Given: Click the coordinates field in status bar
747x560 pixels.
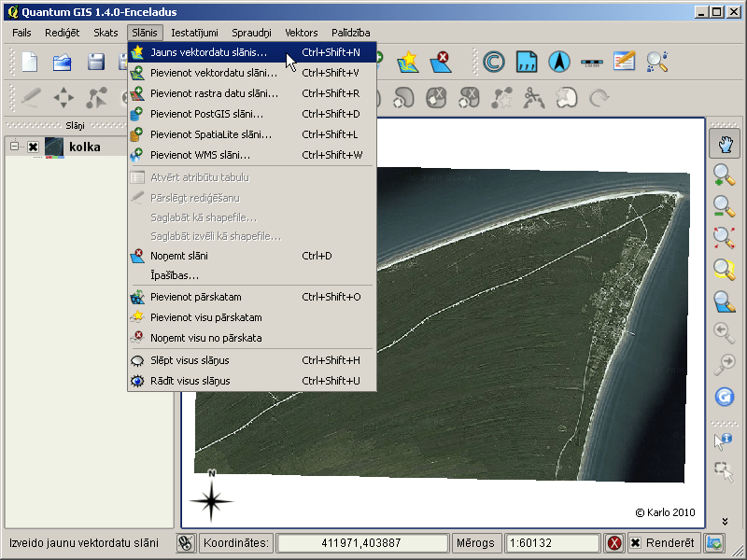Looking at the screenshot, I should 361,543.
